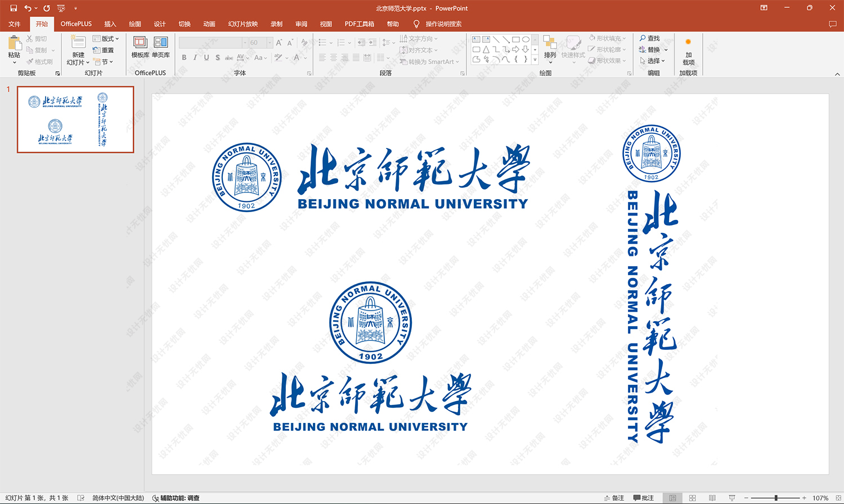Open clipboard group dialog launcher
The height and width of the screenshot is (504, 844).
[x=57, y=73]
